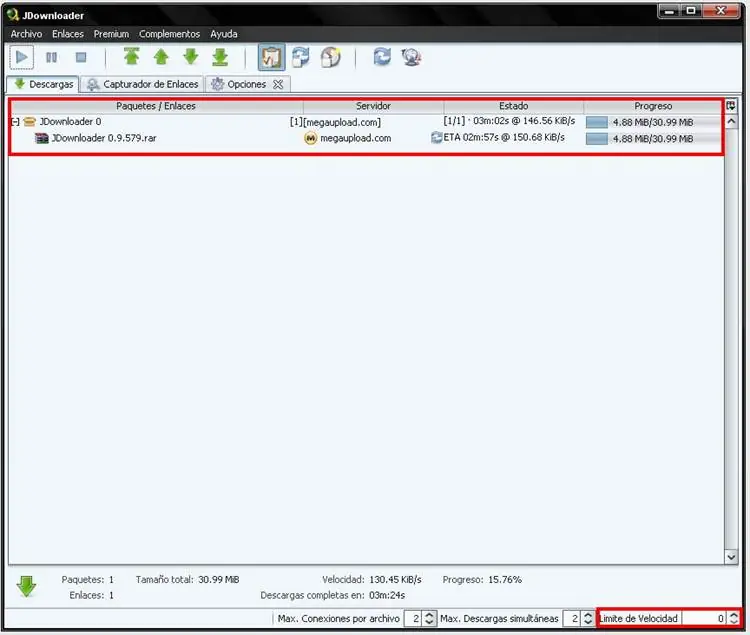The height and width of the screenshot is (635, 750).
Task: Pause downloads with the pause icon
Action: [51, 58]
